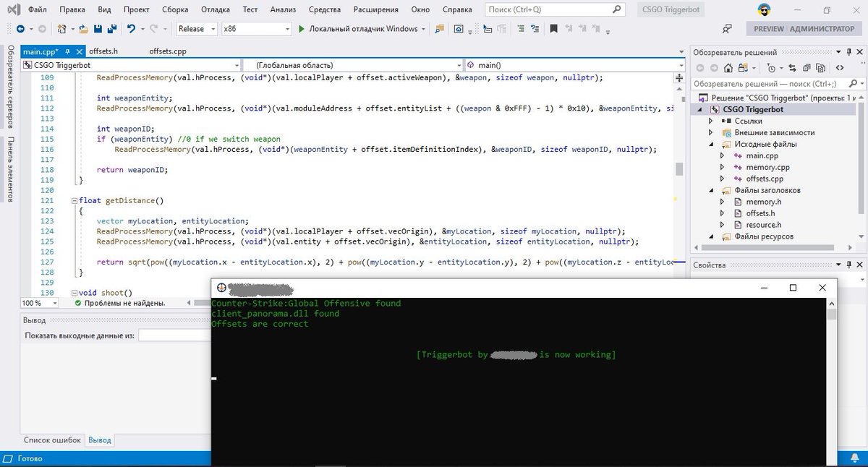The width and height of the screenshot is (868, 467).
Task: Open the CSGO Triggerbot project scope dropdown
Action: 132,65
